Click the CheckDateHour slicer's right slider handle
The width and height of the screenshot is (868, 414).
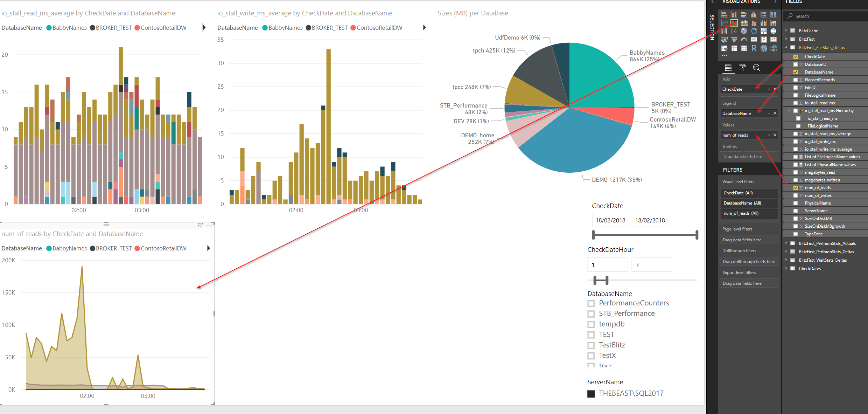point(607,280)
